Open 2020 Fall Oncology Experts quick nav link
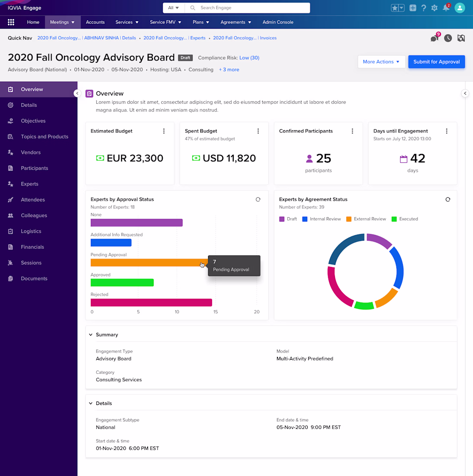The width and height of the screenshot is (473, 476). click(174, 38)
